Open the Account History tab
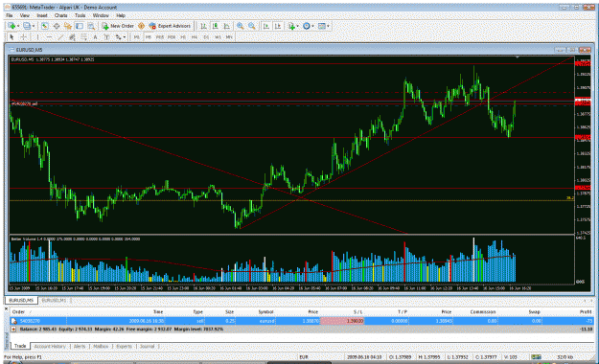 50,346
